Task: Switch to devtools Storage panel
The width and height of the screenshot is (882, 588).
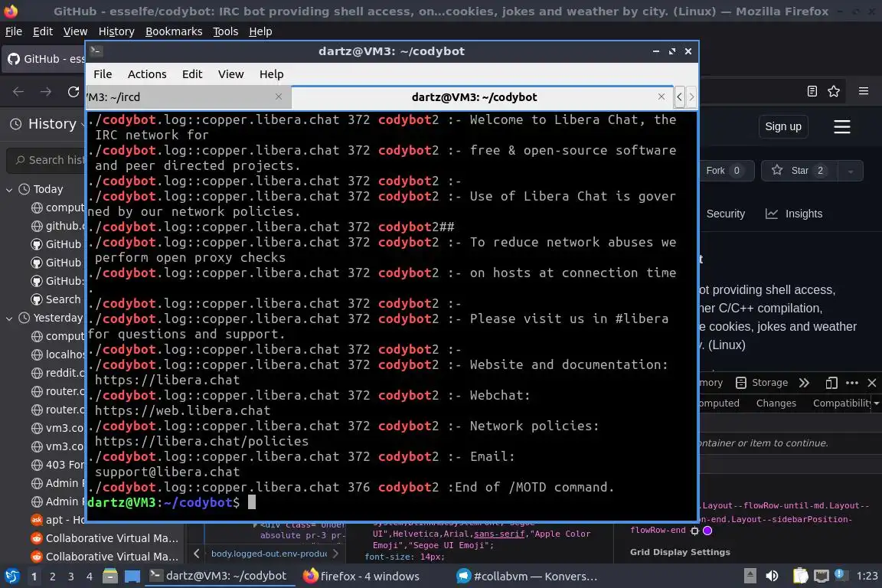Action: click(x=762, y=383)
